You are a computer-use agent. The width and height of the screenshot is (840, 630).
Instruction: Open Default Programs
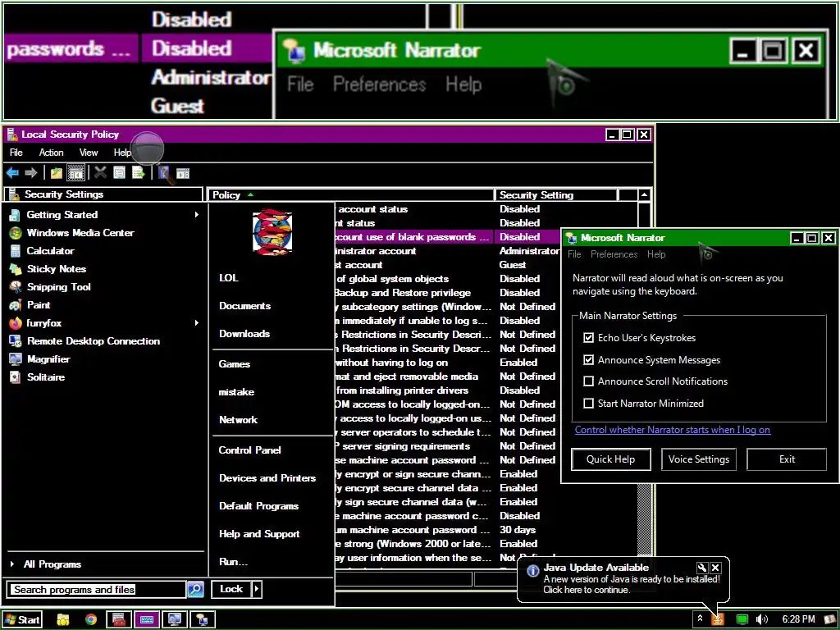[258, 506]
